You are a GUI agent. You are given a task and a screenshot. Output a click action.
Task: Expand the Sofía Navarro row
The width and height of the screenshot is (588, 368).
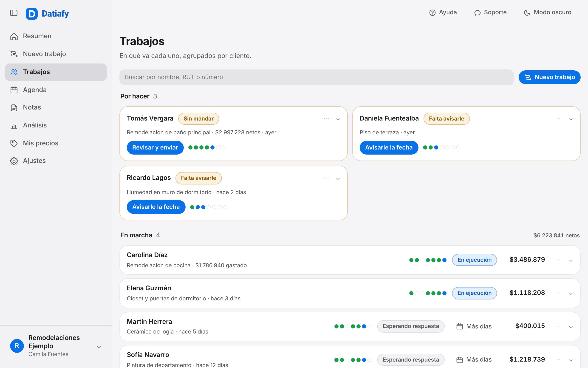[x=571, y=360]
